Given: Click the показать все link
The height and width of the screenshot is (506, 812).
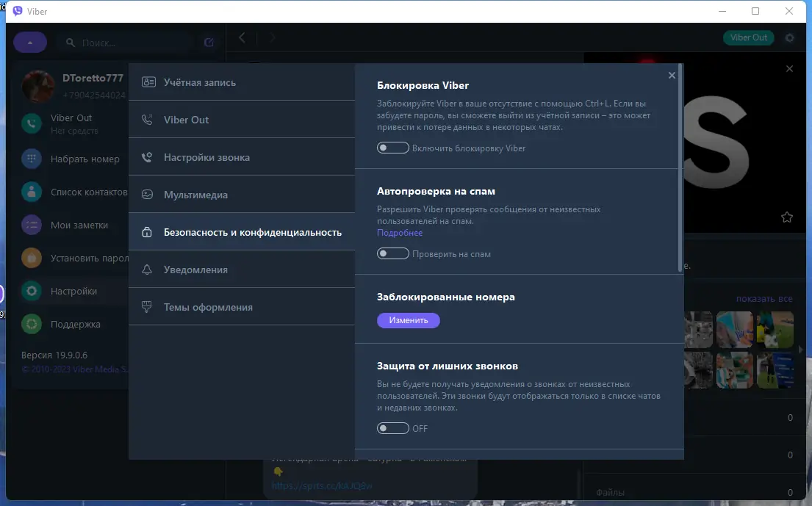Looking at the screenshot, I should (x=764, y=298).
